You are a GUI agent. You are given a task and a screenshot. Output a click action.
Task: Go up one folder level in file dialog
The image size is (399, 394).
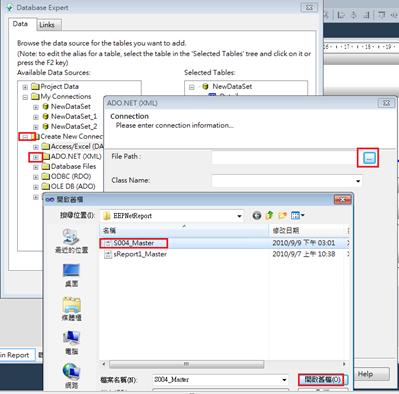click(270, 216)
